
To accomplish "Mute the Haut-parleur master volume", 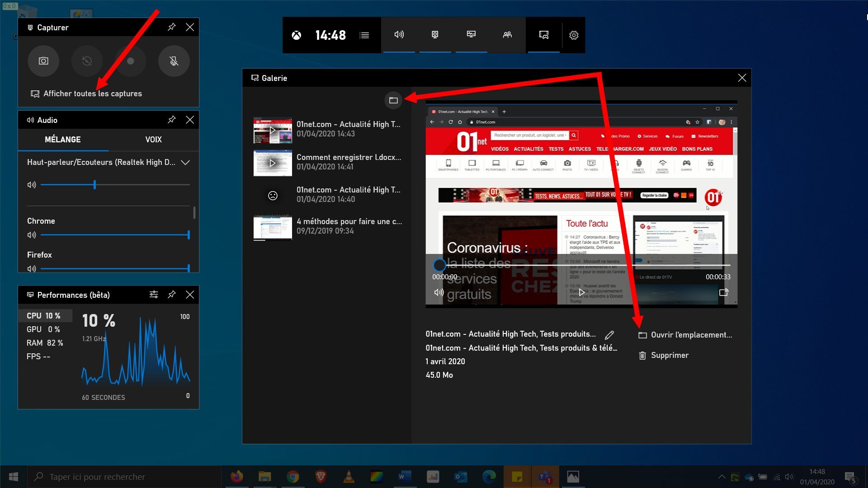I will point(32,185).
